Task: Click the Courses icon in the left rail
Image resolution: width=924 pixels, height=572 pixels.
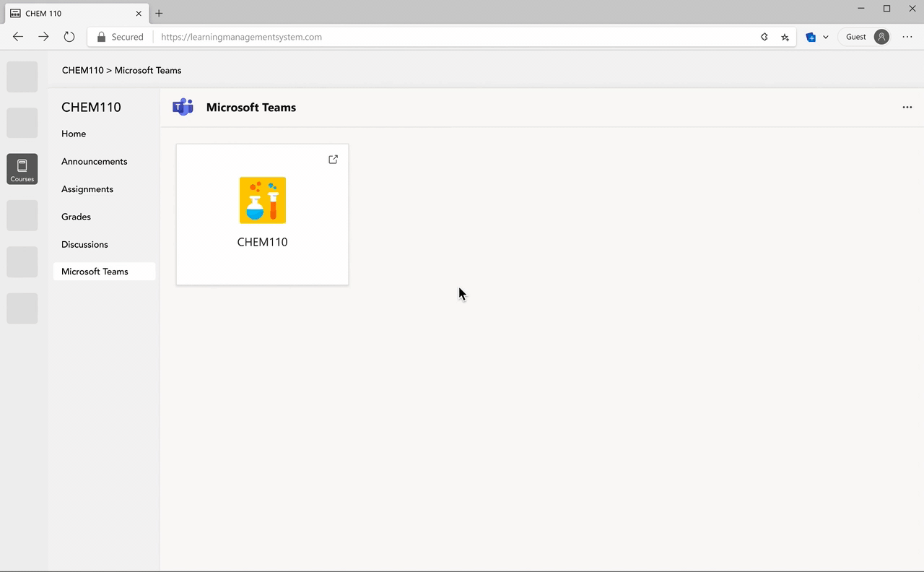Action: [22, 169]
